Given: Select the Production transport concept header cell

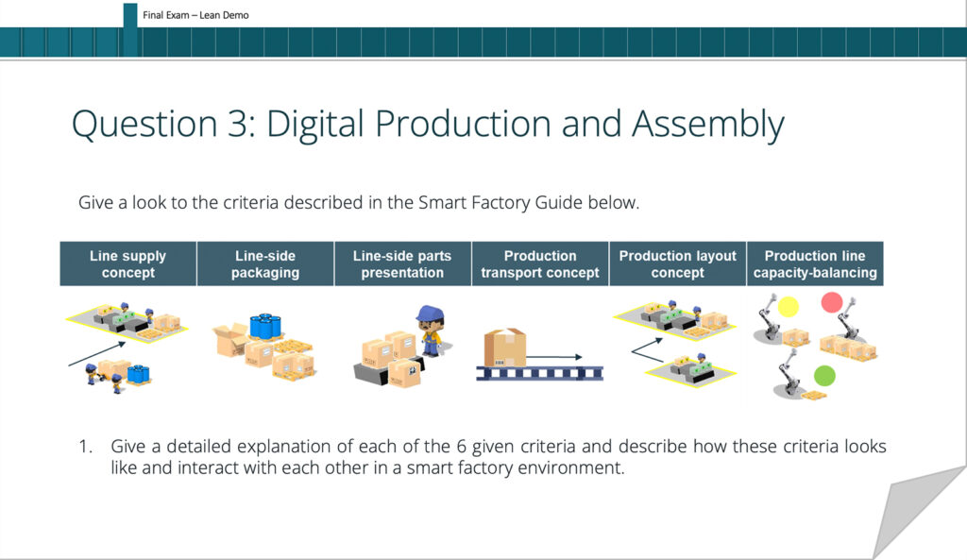Looking at the screenshot, I should pyautogui.click(x=540, y=264).
